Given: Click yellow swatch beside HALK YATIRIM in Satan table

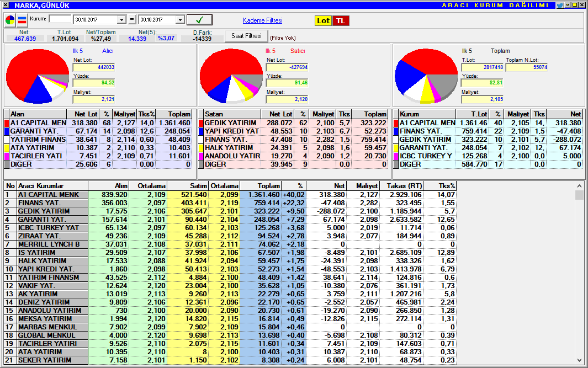Looking at the screenshot, I should [x=200, y=148].
